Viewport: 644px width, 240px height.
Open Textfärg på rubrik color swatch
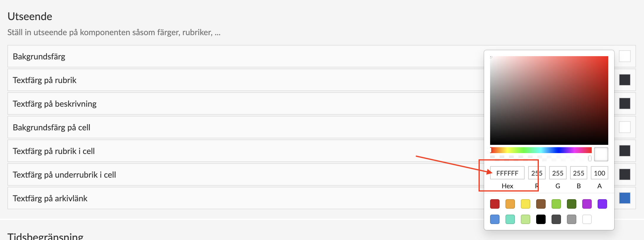point(625,80)
